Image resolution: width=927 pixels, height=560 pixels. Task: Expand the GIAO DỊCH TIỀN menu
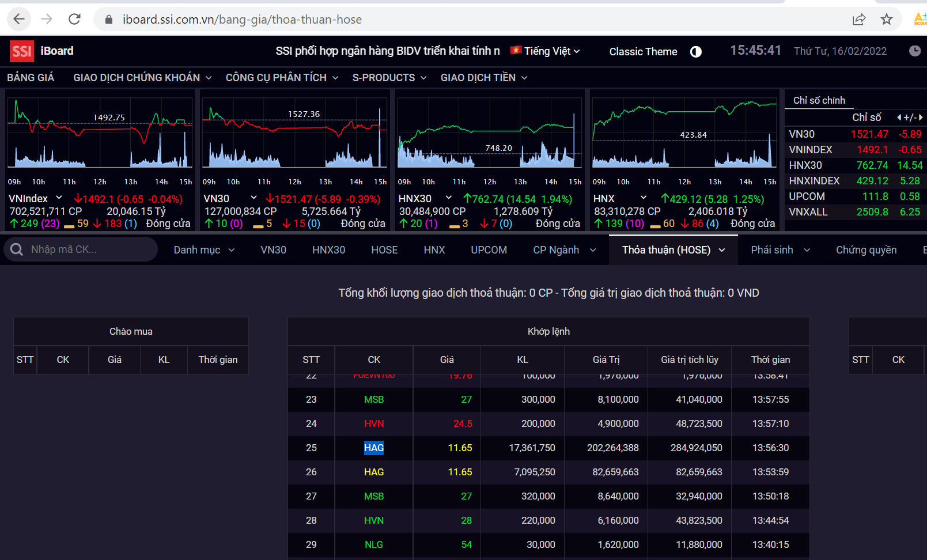click(484, 78)
